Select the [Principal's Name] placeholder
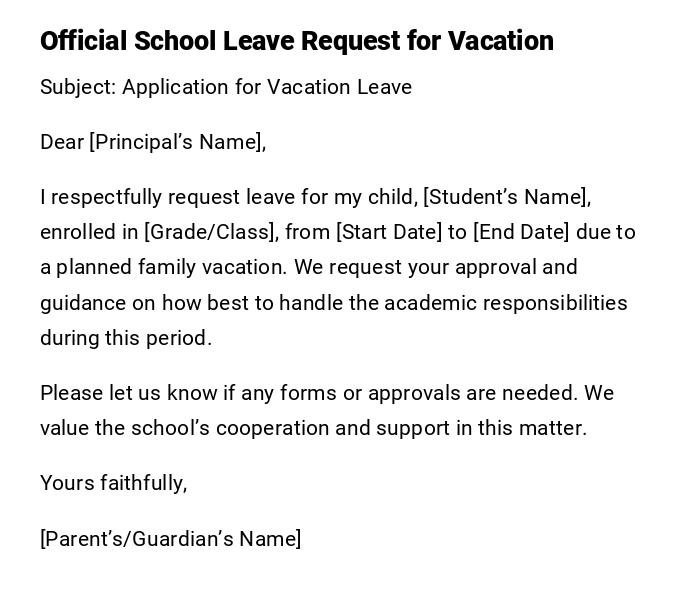 tap(177, 142)
